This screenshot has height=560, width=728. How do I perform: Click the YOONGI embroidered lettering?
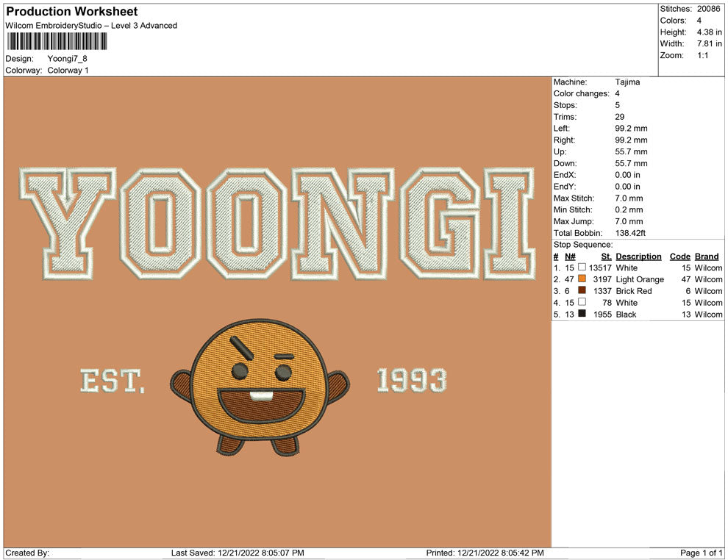coord(276,223)
